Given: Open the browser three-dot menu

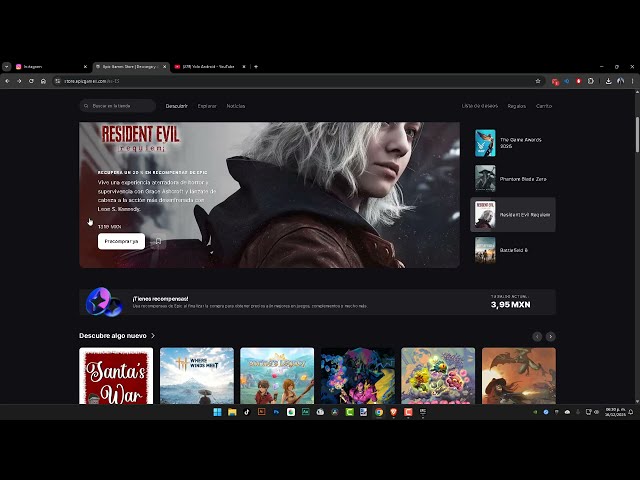Looking at the screenshot, I should [632, 81].
